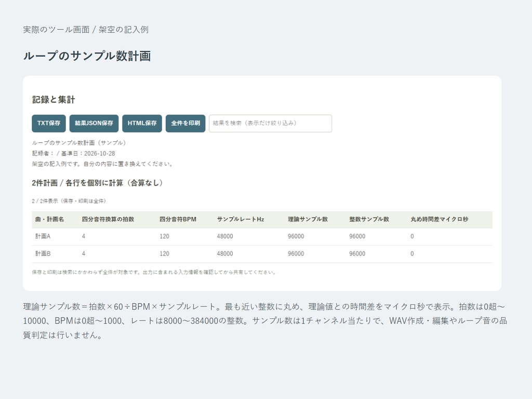Screen dimensions: 532x399
Task: Click the beat count 4 in 計画A row
Action: tap(84, 236)
